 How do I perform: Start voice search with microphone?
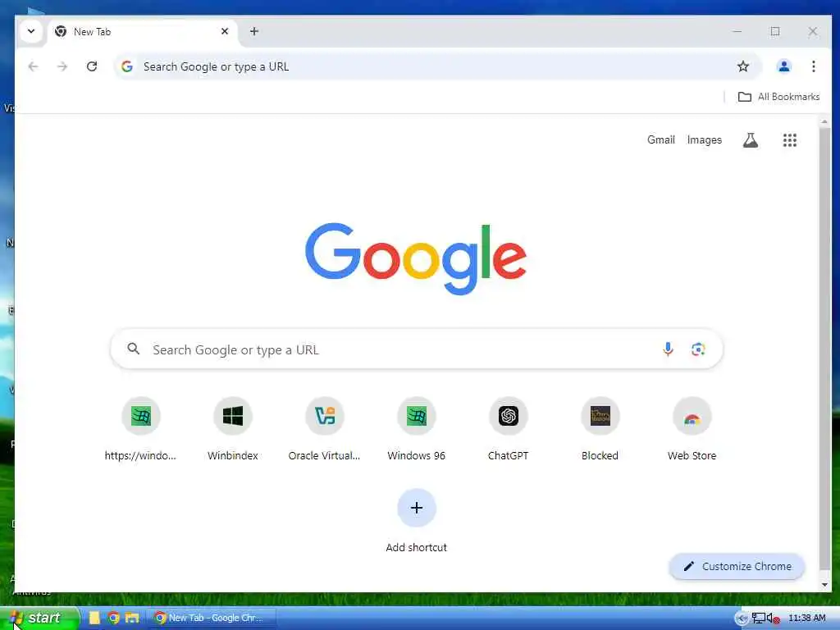668,349
